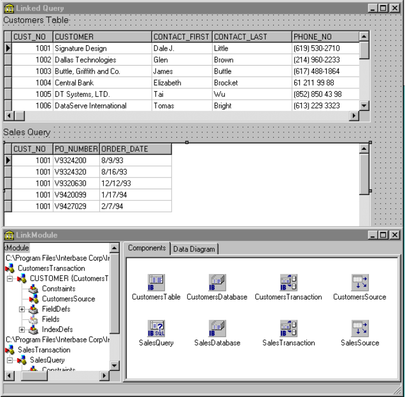Click the tree panel scroll down arrow
405x397 pixels.
coord(114,365)
